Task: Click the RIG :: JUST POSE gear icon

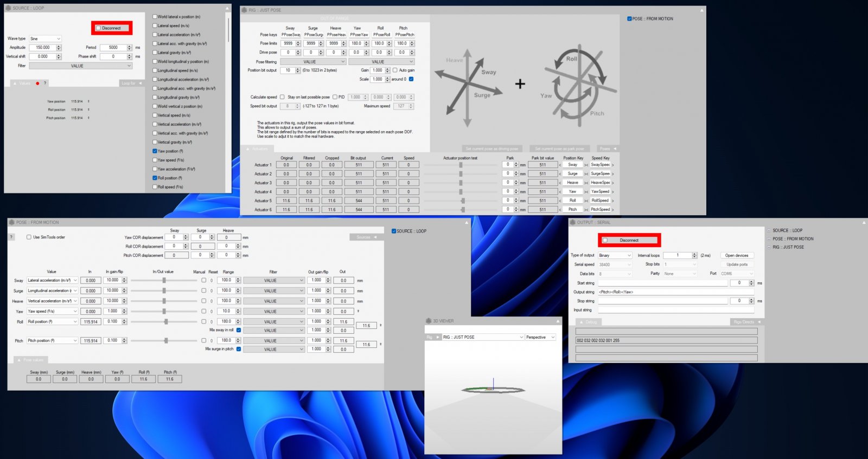Action: click(x=245, y=10)
